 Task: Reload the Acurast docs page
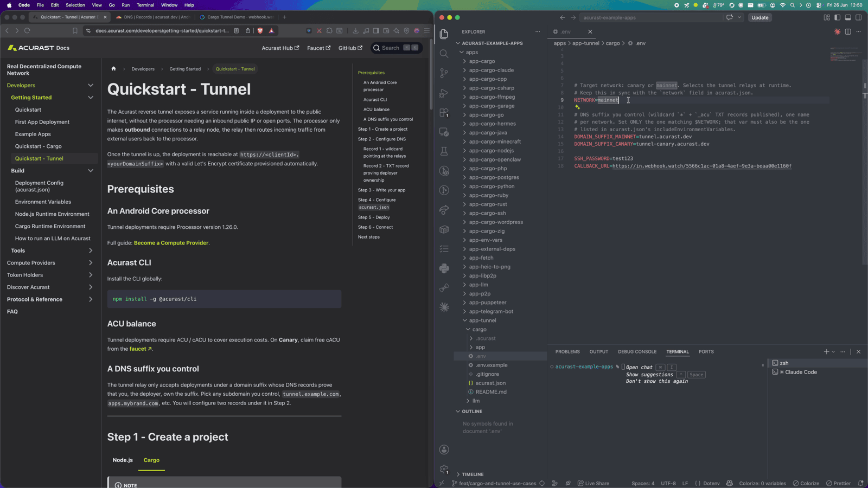27,31
